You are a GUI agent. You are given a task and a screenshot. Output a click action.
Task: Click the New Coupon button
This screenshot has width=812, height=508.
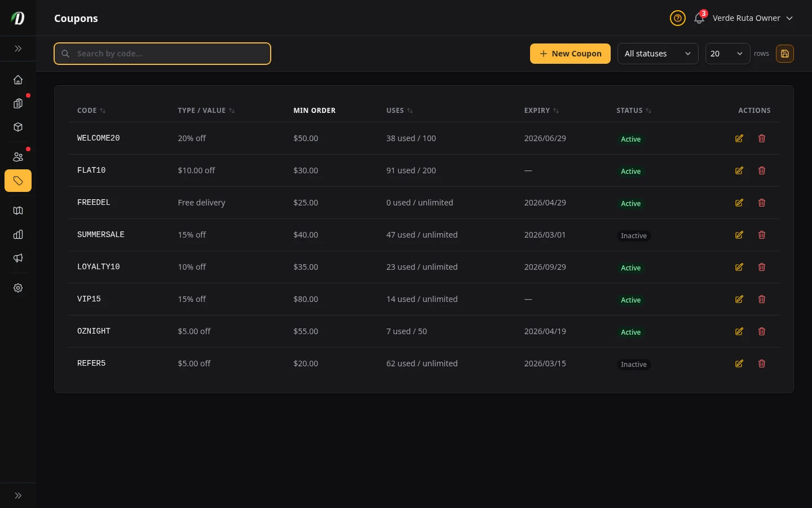click(570, 54)
